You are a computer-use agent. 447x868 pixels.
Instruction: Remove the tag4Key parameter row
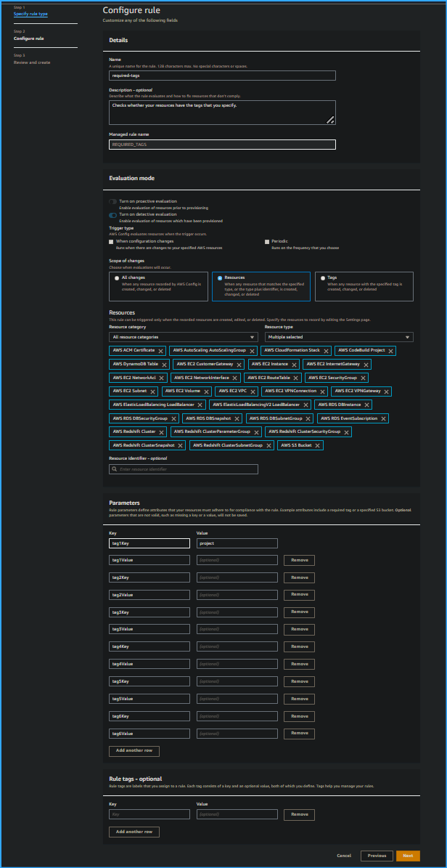(x=299, y=646)
